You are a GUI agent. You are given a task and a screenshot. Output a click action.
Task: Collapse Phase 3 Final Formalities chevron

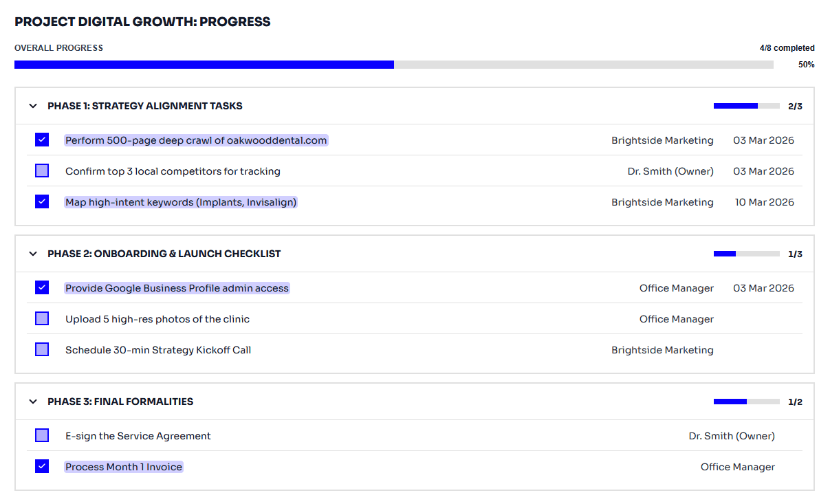pos(33,402)
